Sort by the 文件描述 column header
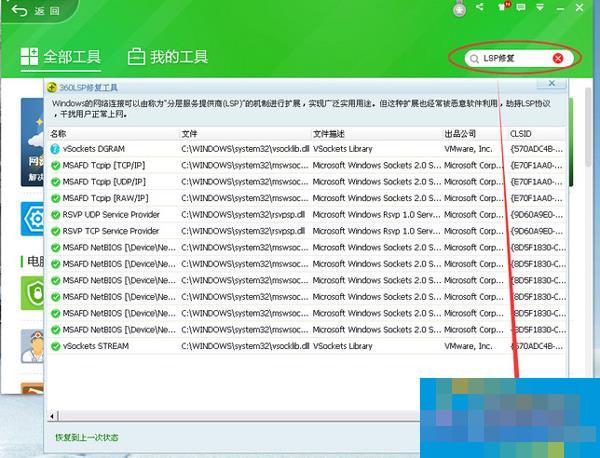This screenshot has height=458, width=600. (x=328, y=134)
